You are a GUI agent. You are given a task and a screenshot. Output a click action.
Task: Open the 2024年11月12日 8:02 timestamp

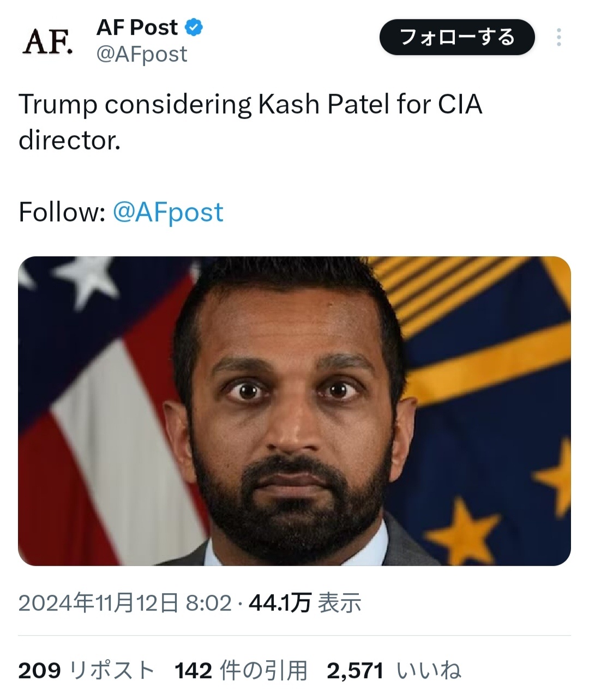point(125,604)
